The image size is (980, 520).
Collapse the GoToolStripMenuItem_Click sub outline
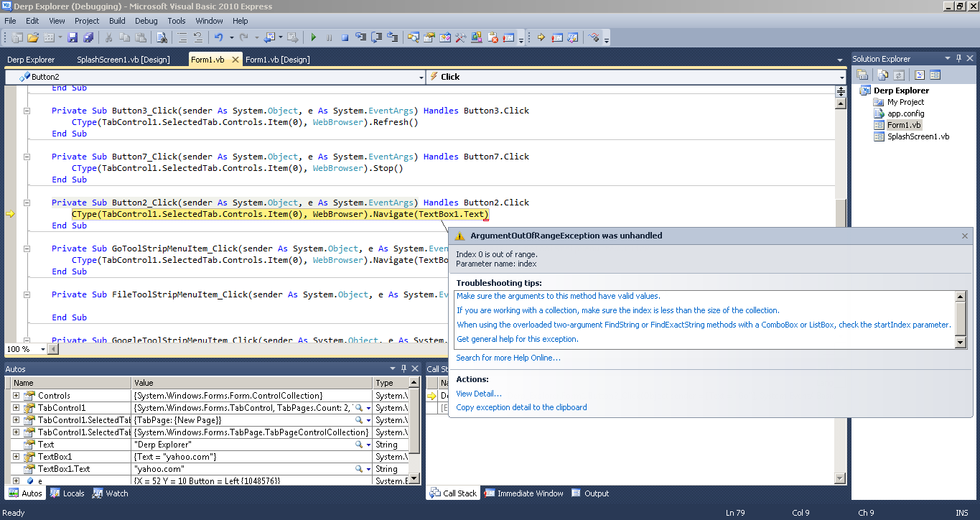click(x=27, y=249)
